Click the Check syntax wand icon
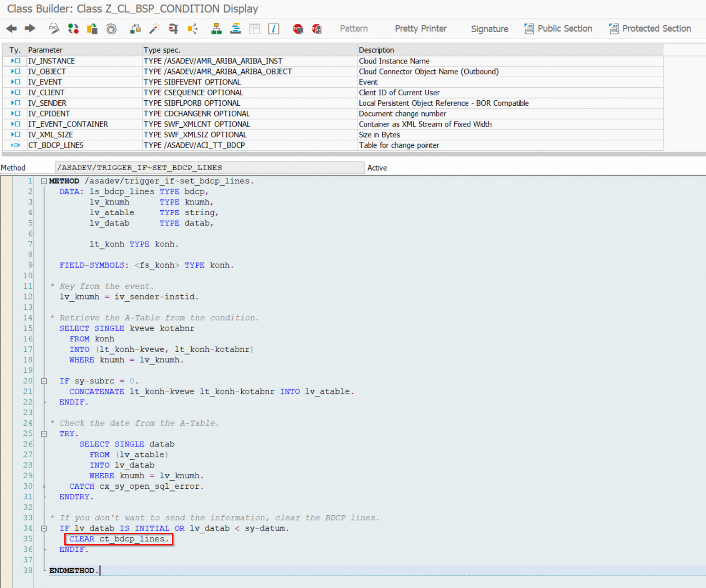Screen dimensions: 706x588 [154, 29]
